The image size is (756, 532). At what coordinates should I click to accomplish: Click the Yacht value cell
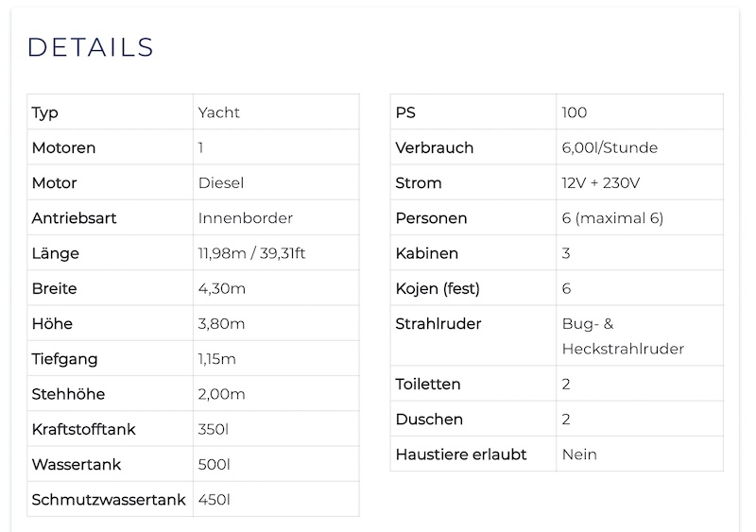(276, 112)
